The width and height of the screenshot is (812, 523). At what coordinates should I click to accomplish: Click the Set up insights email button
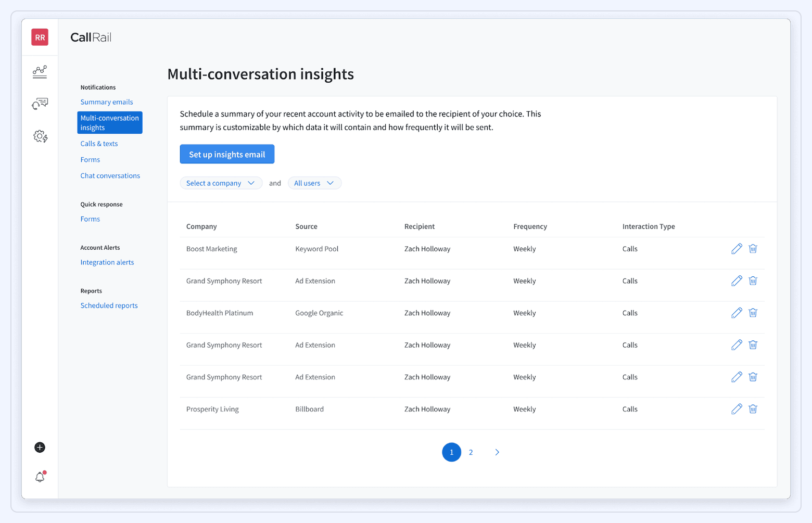point(226,154)
